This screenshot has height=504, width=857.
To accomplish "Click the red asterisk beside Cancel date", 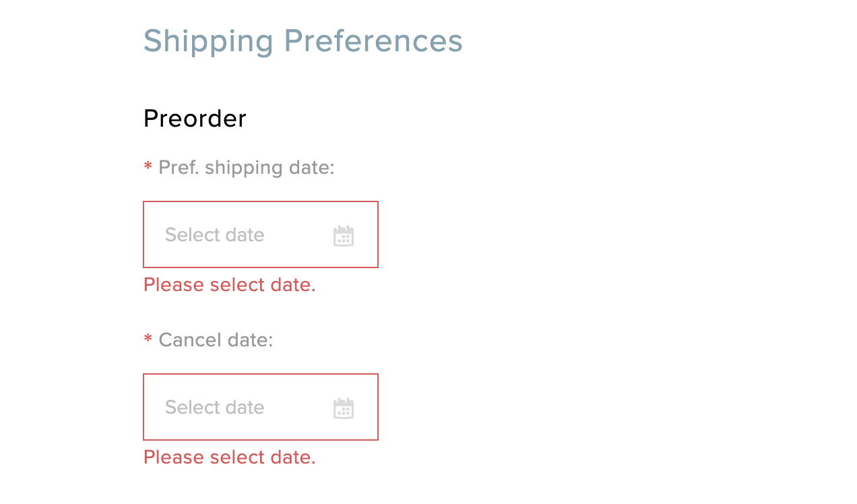I will coord(148,340).
